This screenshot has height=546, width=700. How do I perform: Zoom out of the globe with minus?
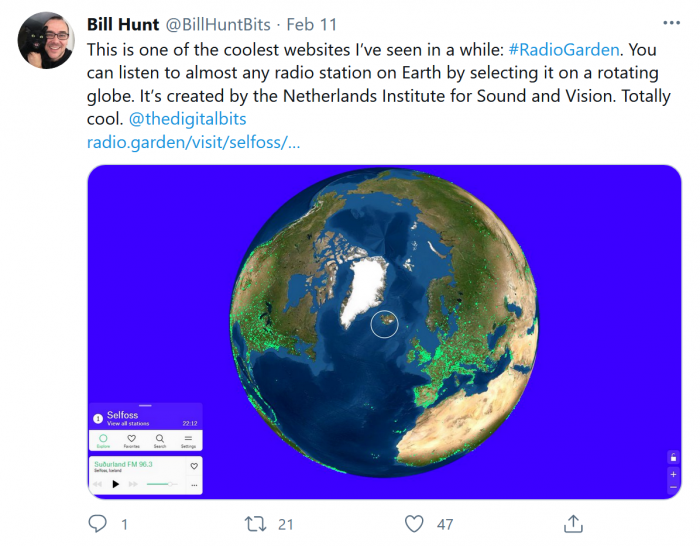[673, 487]
